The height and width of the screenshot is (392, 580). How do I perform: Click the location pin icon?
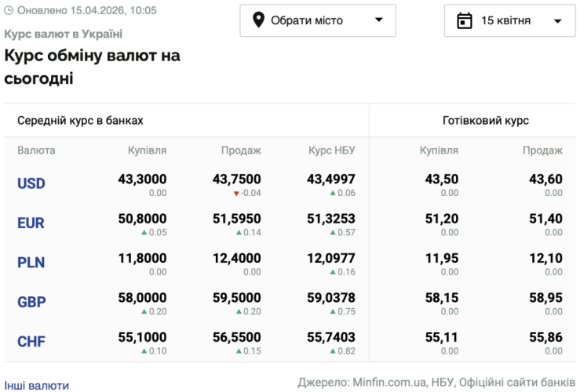[x=258, y=20]
